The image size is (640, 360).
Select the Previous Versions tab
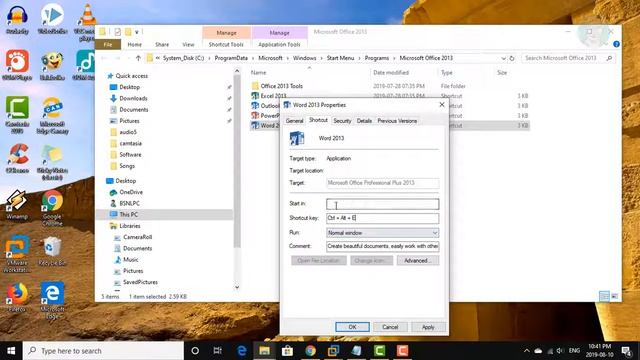397,121
